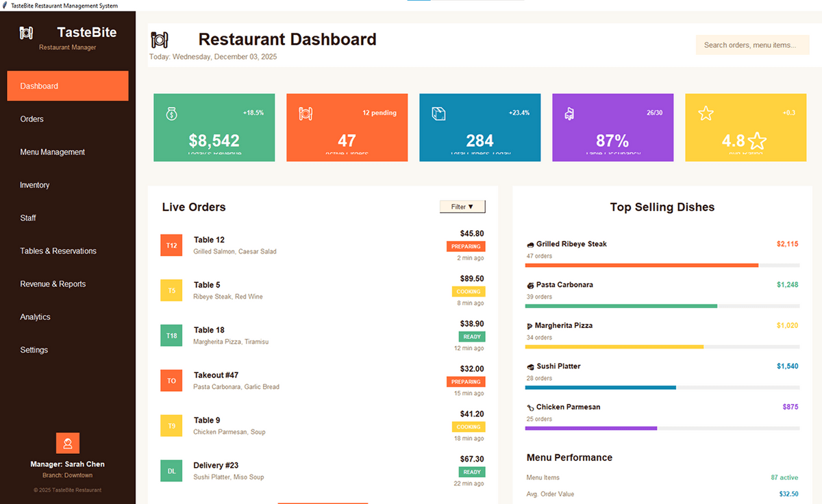Open the Orders sidebar menu
This screenshot has height=504, width=822.
[x=32, y=119]
